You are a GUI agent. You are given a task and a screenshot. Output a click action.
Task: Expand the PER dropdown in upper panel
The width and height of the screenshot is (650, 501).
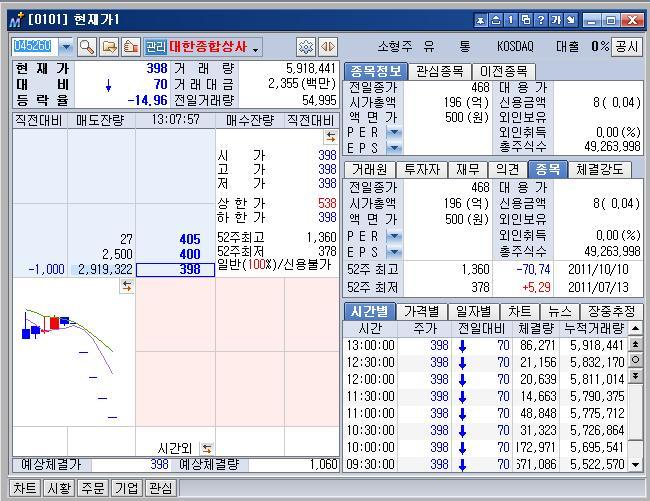coord(394,133)
